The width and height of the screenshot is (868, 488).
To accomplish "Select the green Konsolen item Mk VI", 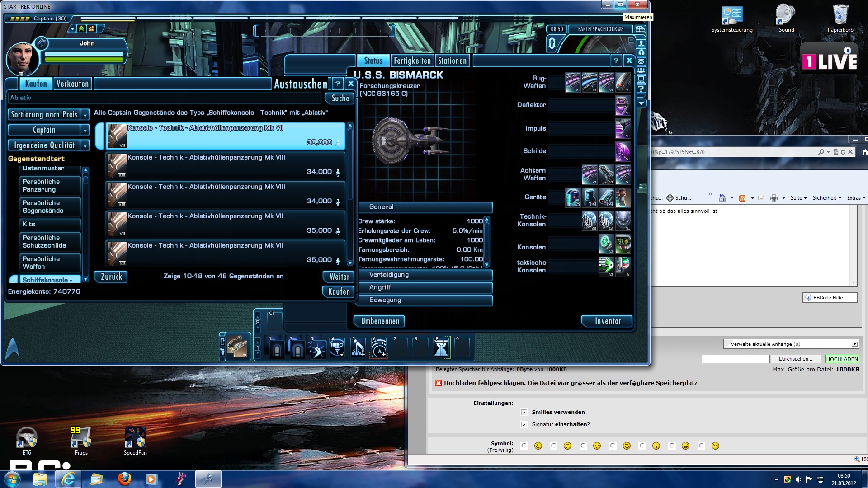I will [x=606, y=244].
